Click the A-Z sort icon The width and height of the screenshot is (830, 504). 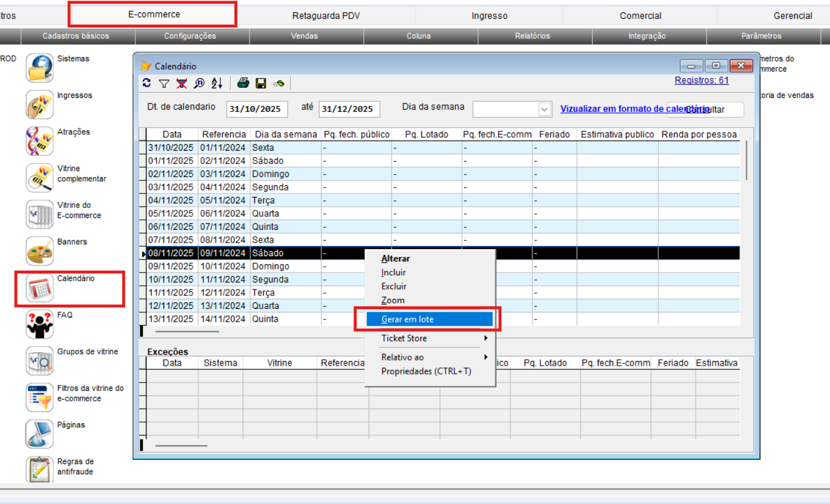click(217, 83)
